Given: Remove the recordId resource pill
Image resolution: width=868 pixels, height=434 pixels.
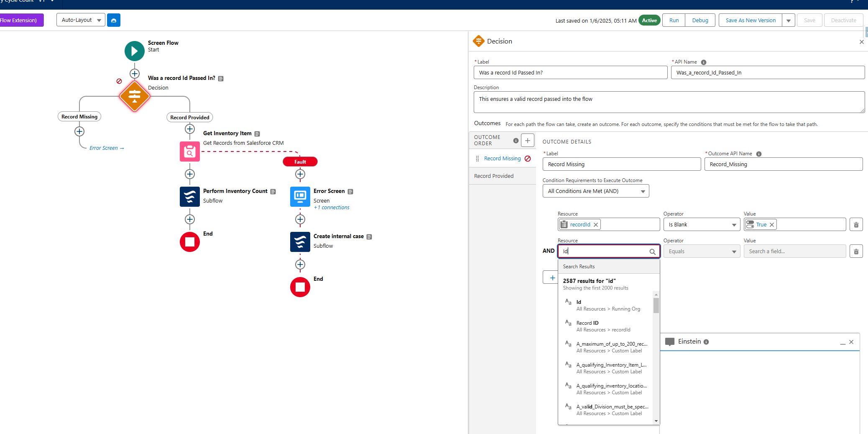Looking at the screenshot, I should coord(596,225).
